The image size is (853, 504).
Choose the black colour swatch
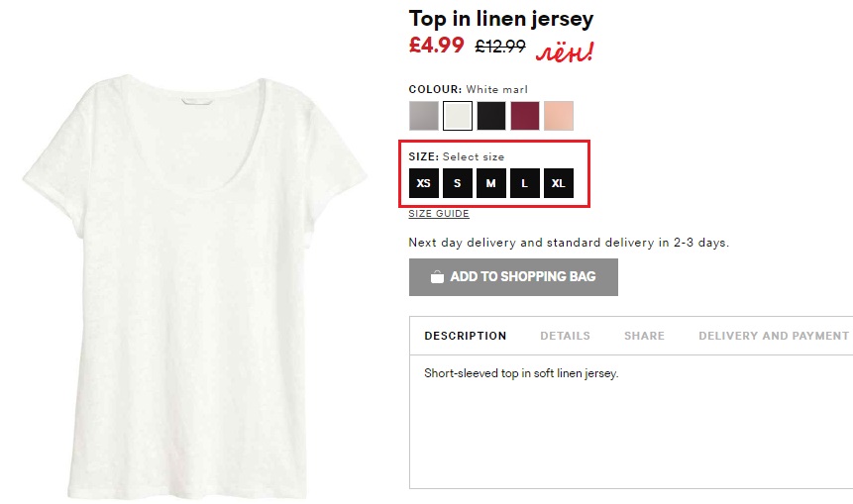pos(491,116)
